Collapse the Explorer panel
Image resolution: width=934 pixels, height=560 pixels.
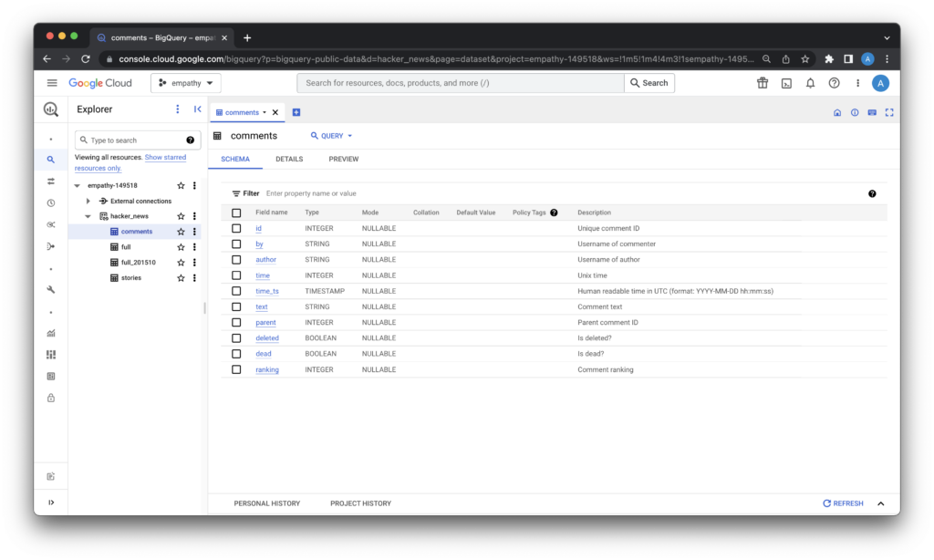click(x=198, y=109)
